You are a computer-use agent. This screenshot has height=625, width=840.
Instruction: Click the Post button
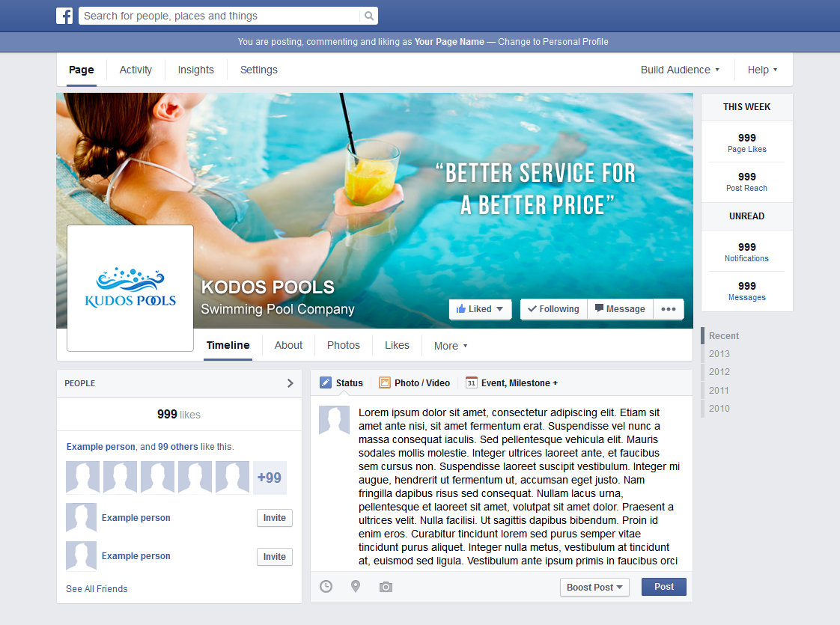tap(663, 587)
